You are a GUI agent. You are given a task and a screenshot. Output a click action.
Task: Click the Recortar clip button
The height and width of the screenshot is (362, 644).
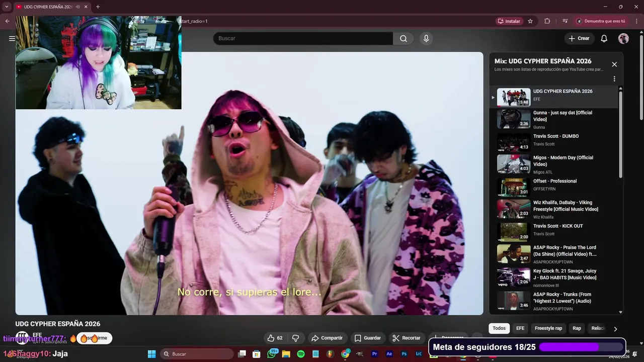(x=407, y=338)
